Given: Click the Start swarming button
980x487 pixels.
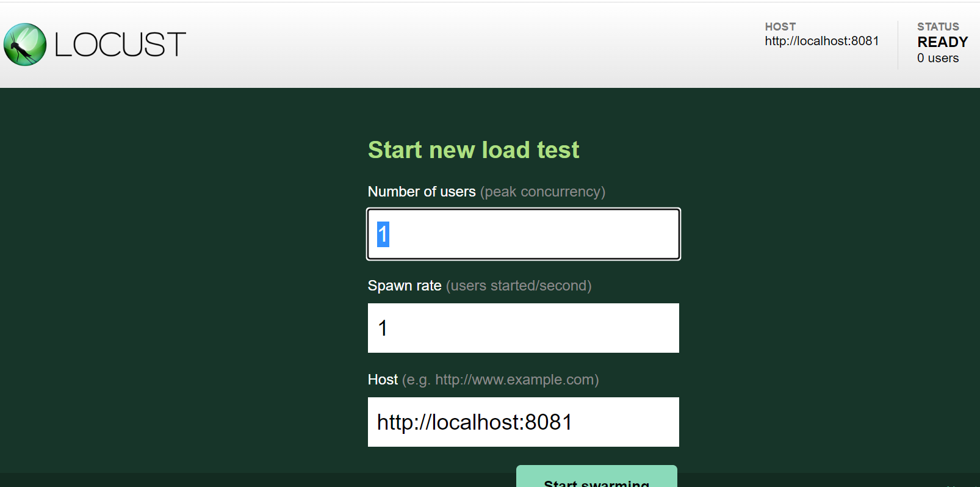Looking at the screenshot, I should click(x=597, y=477).
